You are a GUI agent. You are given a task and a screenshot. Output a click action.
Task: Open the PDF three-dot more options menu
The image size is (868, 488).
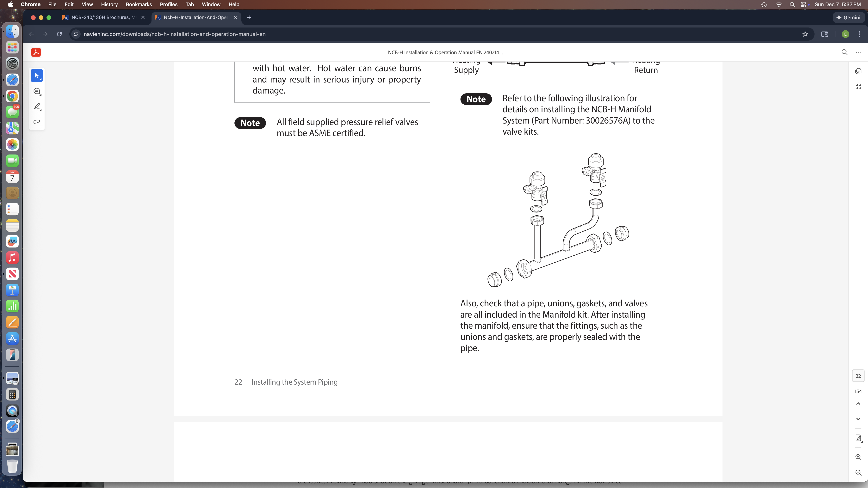(859, 52)
